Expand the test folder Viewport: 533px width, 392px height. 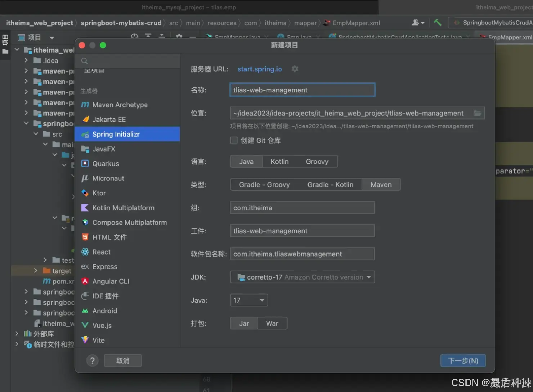pos(45,260)
